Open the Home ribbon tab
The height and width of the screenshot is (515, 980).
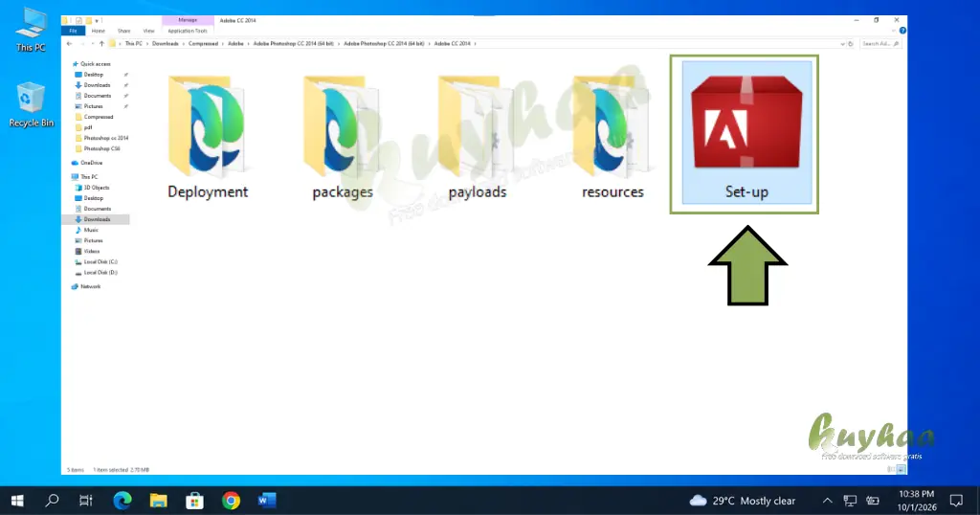[x=99, y=31]
